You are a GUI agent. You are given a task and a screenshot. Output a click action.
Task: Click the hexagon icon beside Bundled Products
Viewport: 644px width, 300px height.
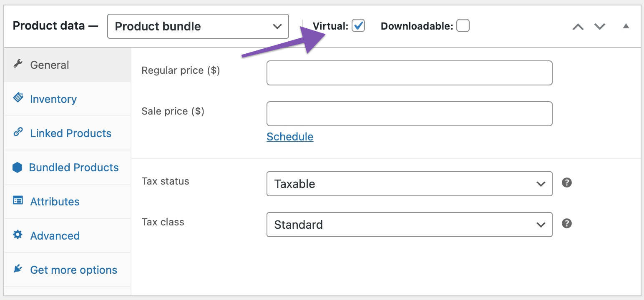tap(17, 167)
